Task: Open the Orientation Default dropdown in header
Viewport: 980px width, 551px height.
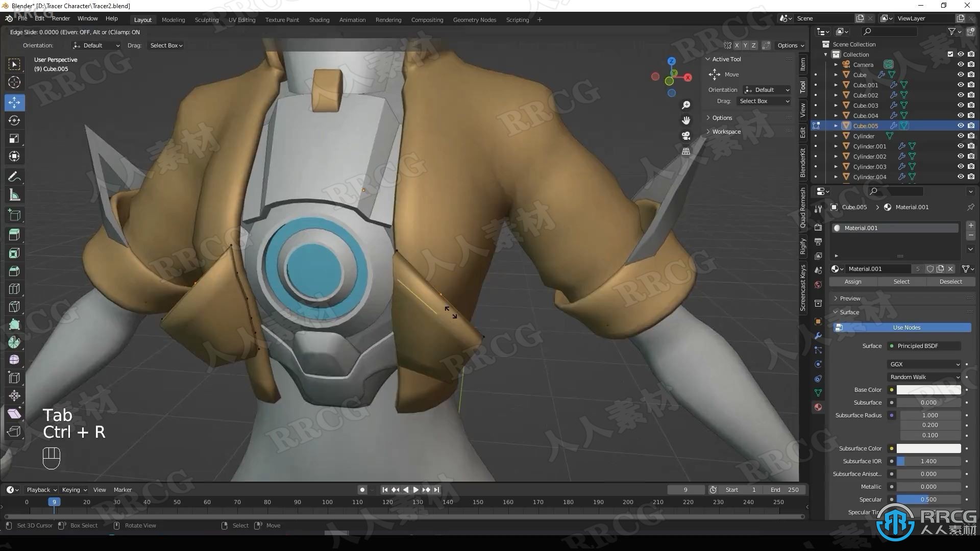Action: tap(96, 45)
